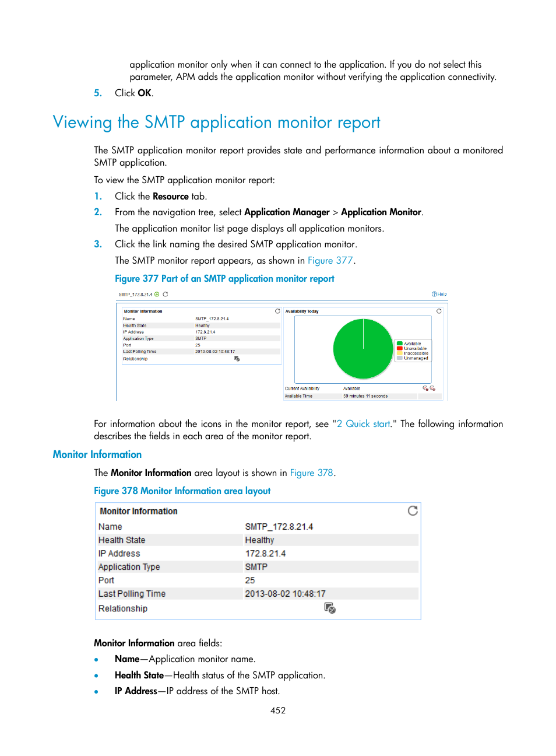Image resolution: width=556 pixels, height=756 pixels.
Task: Click page number 452
Action: pyautogui.click(x=278, y=710)
